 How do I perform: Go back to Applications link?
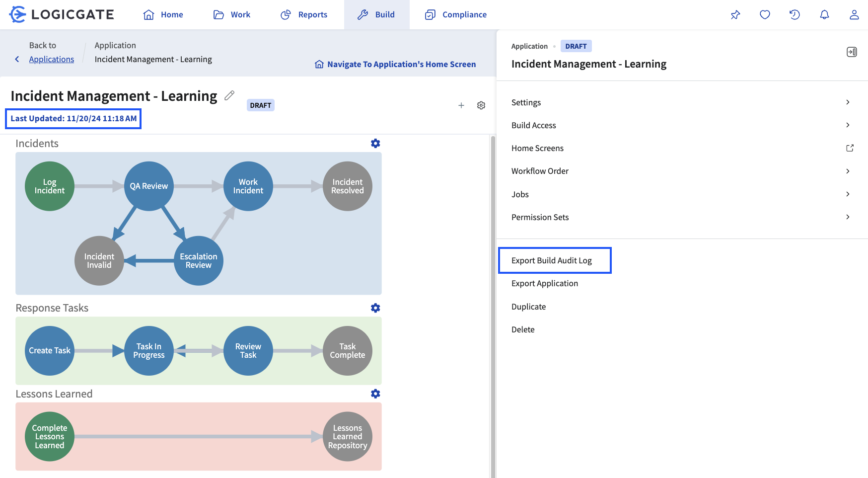point(52,59)
